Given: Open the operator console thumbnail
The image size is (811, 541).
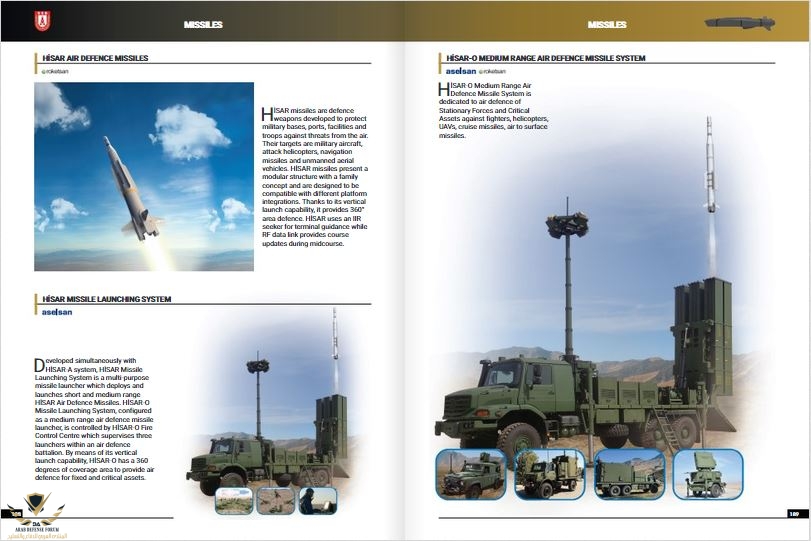Looking at the screenshot, I should click(x=318, y=501).
